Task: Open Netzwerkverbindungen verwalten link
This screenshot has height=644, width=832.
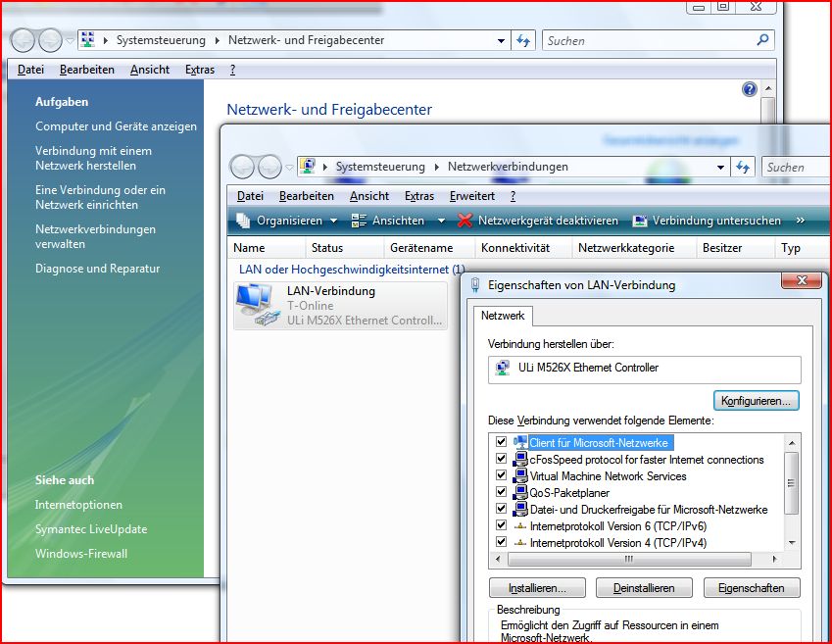Action: [95, 236]
